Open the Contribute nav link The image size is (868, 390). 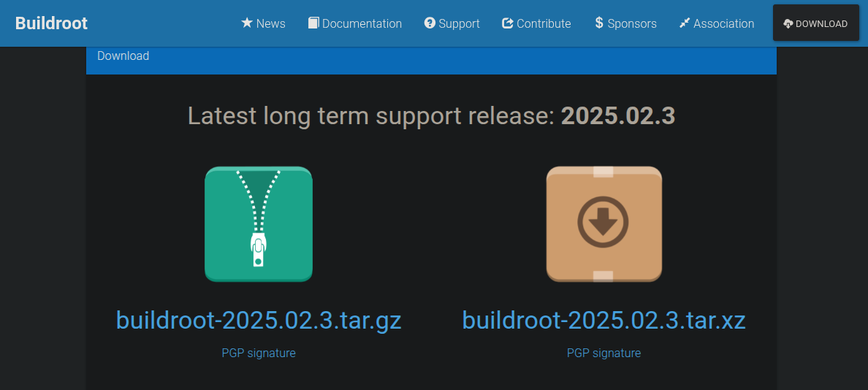(x=536, y=24)
